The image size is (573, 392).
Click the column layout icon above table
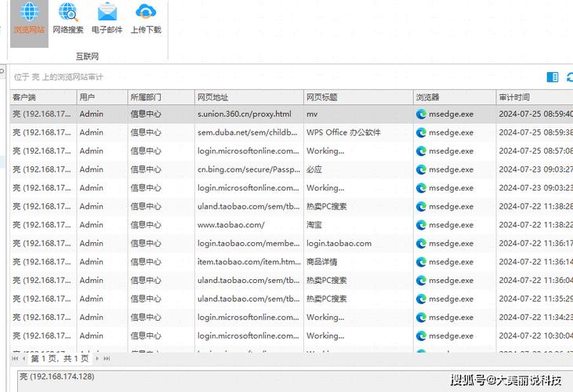553,77
